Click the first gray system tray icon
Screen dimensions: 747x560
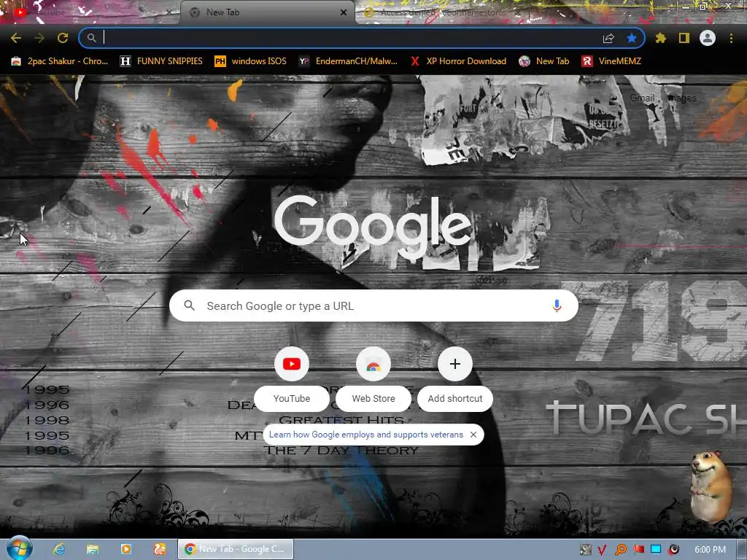pos(585,550)
